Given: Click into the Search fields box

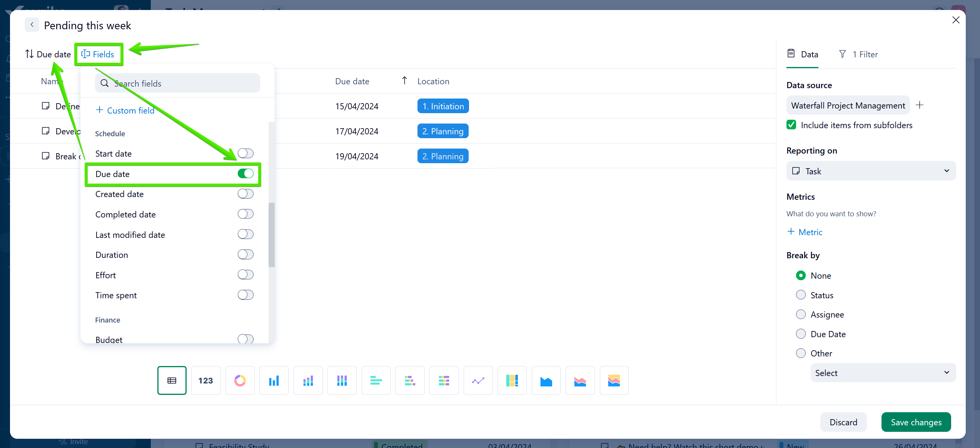Looking at the screenshot, I should point(177,83).
